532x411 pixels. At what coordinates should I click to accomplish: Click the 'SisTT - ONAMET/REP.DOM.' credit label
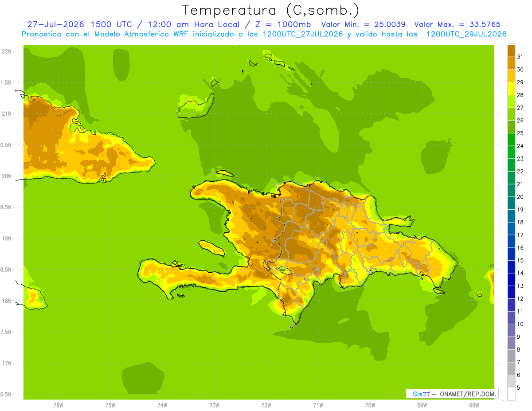tap(452, 394)
